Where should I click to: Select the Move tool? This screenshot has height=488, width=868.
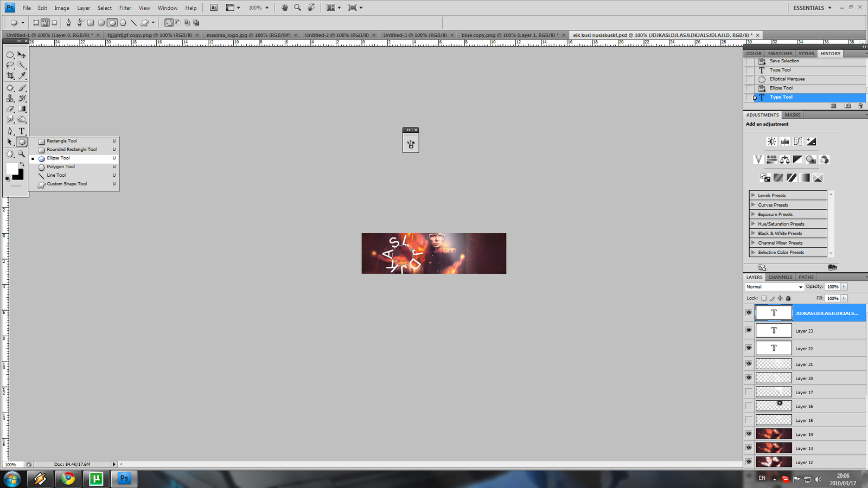[22, 55]
